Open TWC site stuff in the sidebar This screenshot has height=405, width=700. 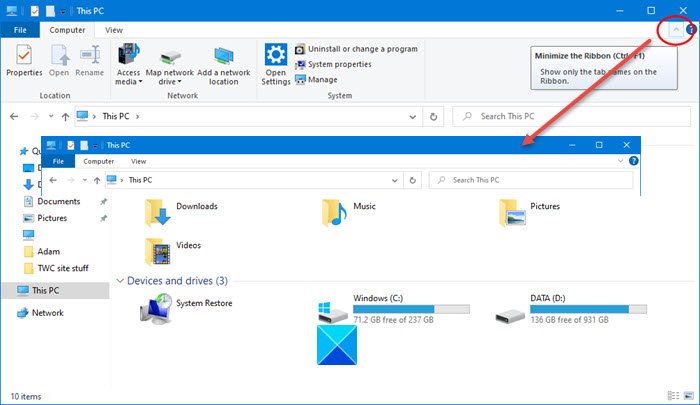click(62, 268)
